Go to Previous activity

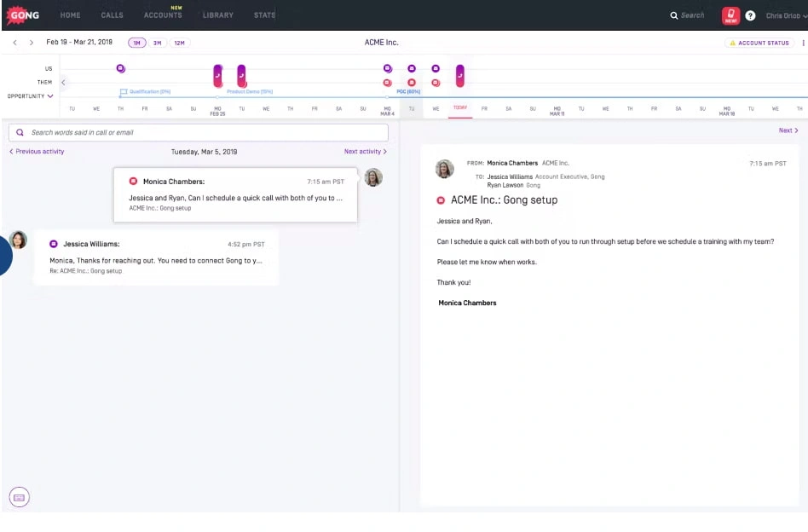click(x=37, y=152)
